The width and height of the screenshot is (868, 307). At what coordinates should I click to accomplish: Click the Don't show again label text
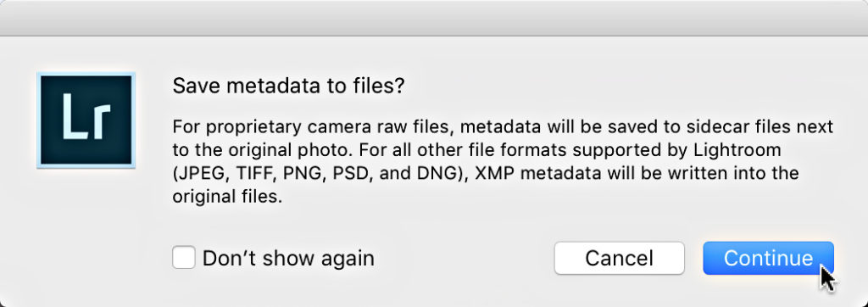[x=288, y=258]
